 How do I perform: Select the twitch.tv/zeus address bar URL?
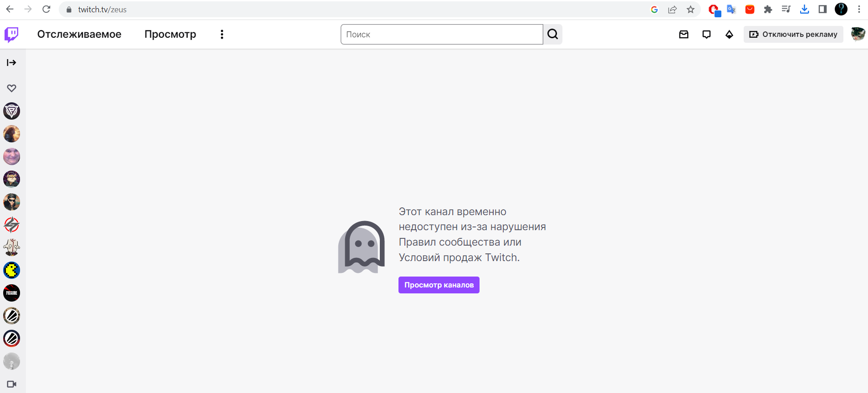(x=102, y=10)
